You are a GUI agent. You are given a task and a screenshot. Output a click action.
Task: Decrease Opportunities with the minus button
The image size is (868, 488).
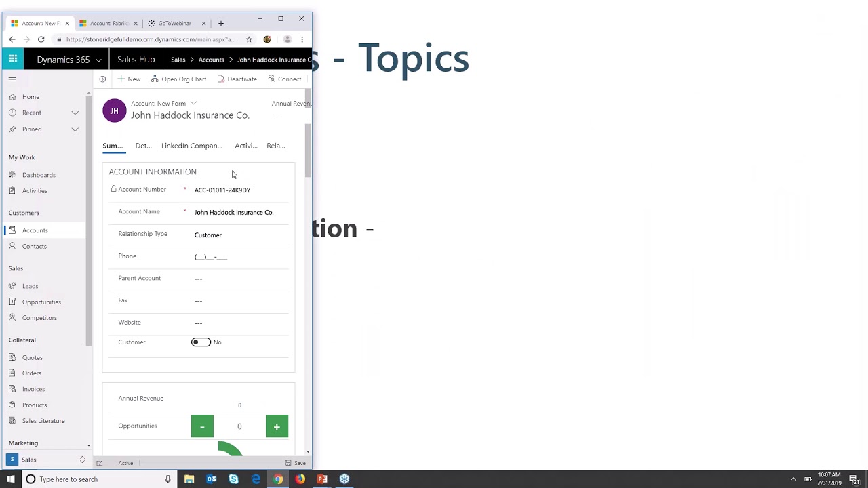pyautogui.click(x=202, y=426)
